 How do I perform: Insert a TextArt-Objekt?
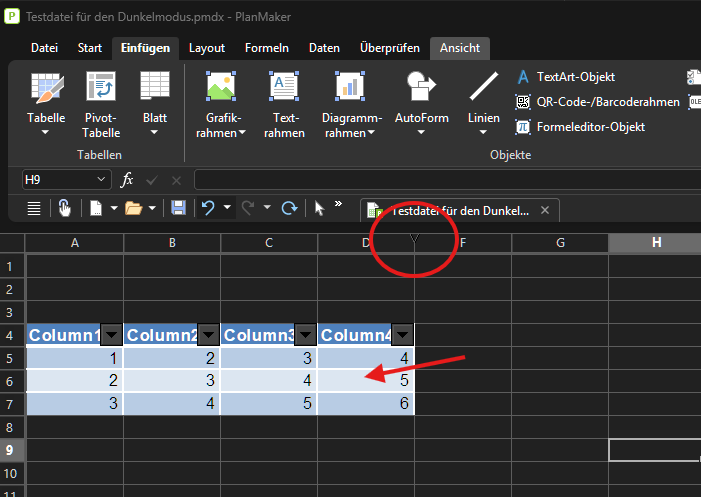[566, 77]
